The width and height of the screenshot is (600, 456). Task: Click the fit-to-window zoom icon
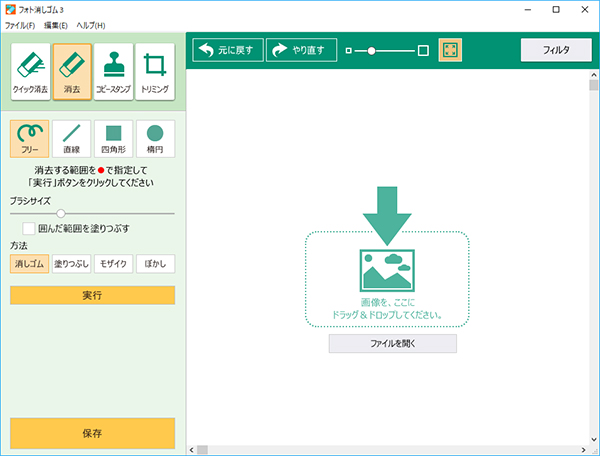[x=450, y=50]
